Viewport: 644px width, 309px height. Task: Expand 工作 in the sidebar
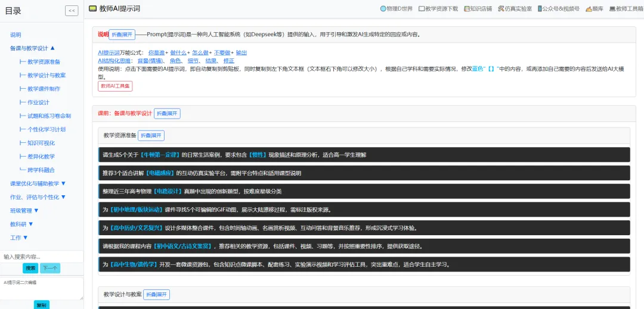19,238
